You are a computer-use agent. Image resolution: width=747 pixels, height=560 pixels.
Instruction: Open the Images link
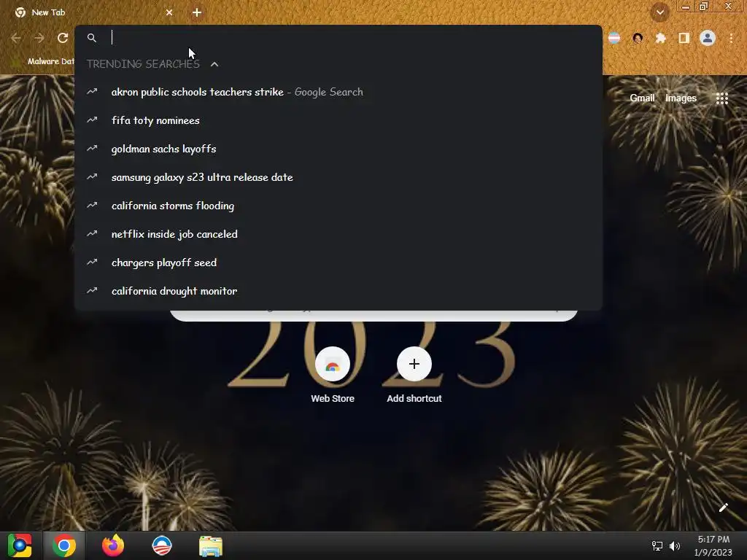tap(681, 98)
